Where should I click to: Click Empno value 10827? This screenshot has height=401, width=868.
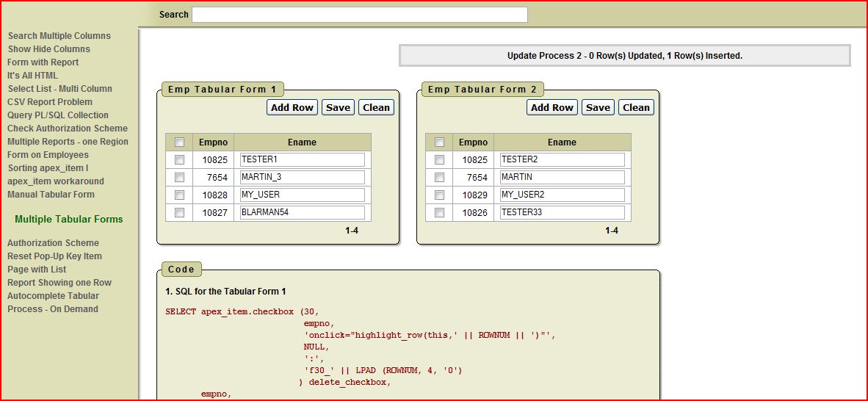(x=214, y=213)
